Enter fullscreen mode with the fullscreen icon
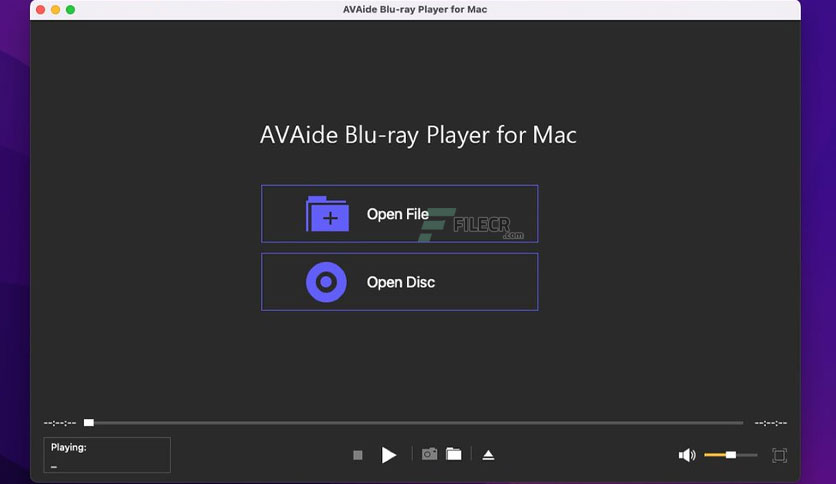 click(779, 455)
